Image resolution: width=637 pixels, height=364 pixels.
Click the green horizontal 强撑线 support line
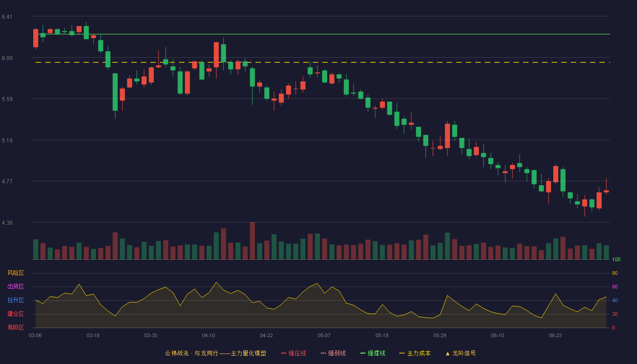coord(323,34)
